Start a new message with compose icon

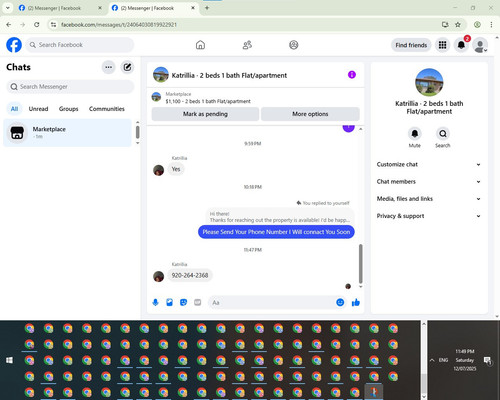(x=127, y=67)
